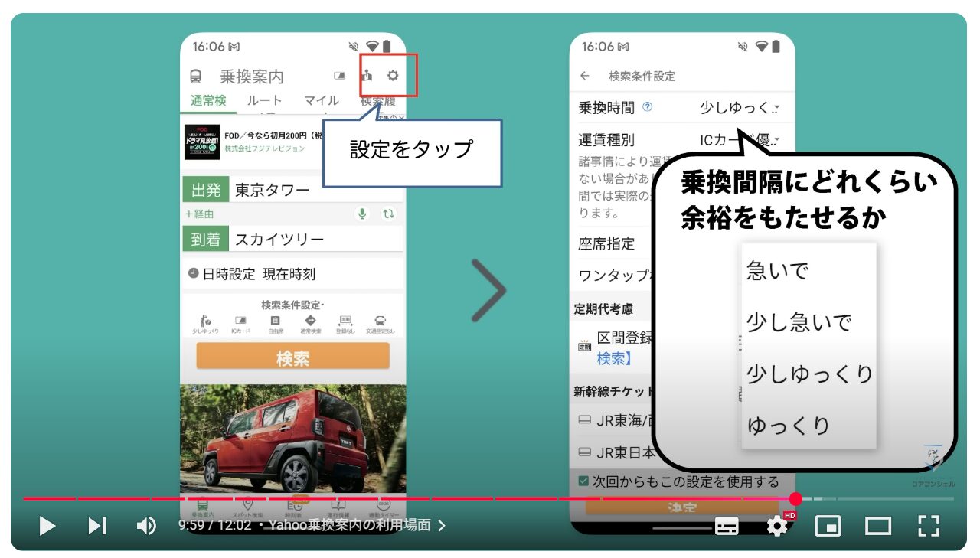Click the red progress bar scrubber
The width and height of the screenshot is (980, 558).
795,499
